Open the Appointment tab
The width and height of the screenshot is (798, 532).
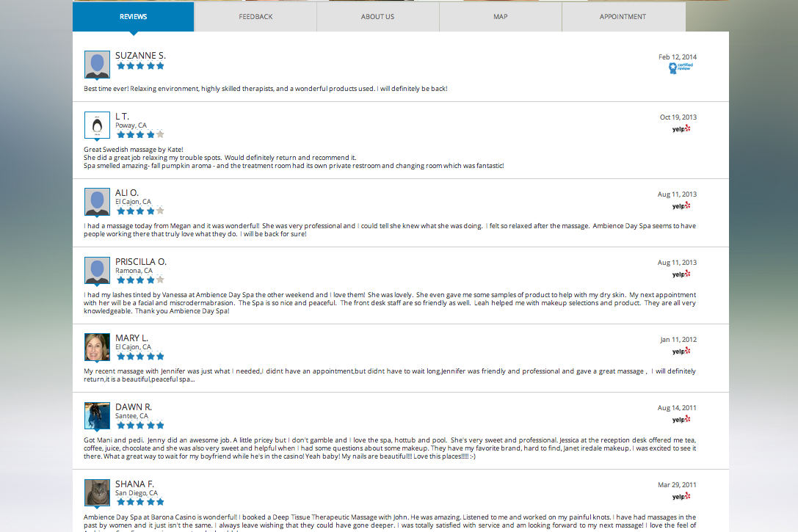click(623, 17)
